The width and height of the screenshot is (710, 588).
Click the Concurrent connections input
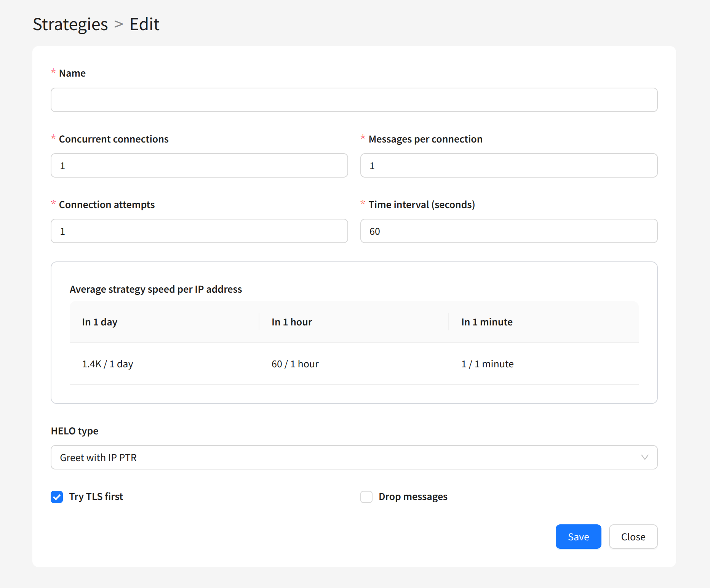(x=199, y=165)
